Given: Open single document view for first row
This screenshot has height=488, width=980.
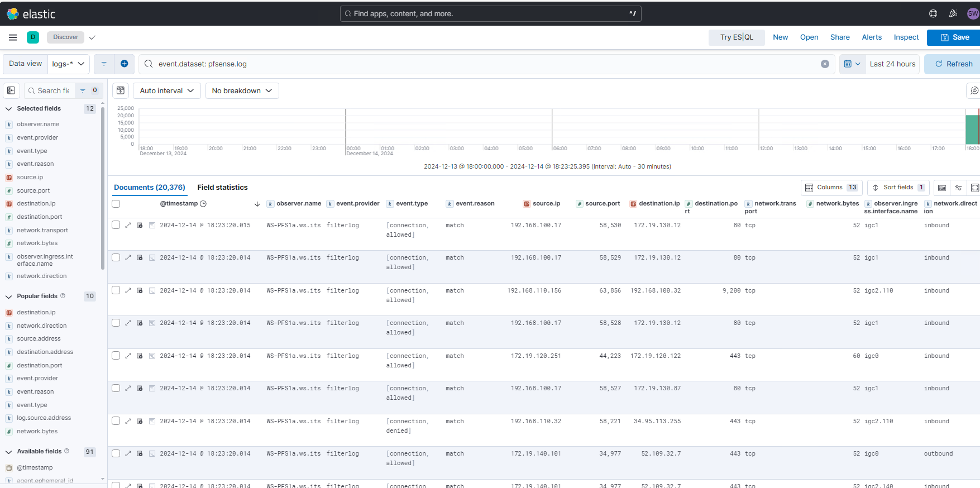Looking at the screenshot, I should click(140, 225).
